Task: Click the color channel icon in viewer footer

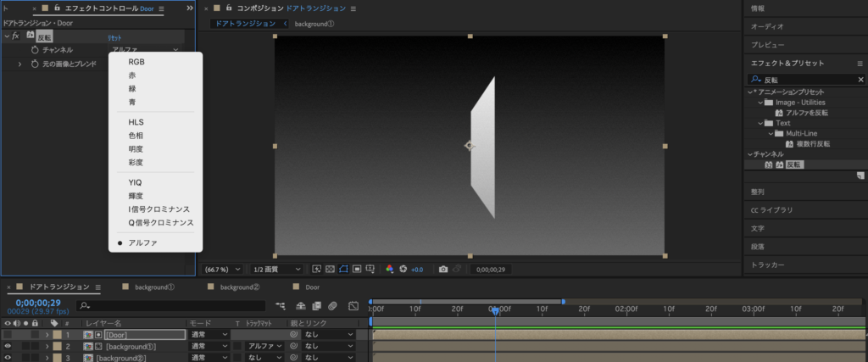Action: click(390, 270)
